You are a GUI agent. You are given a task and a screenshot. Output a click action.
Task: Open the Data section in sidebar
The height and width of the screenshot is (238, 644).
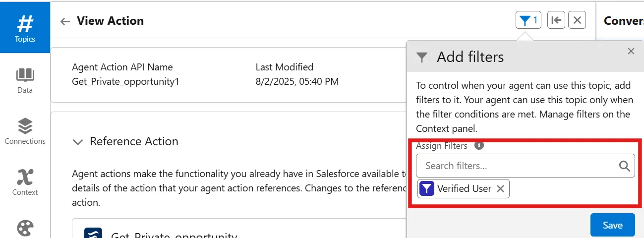click(25, 80)
